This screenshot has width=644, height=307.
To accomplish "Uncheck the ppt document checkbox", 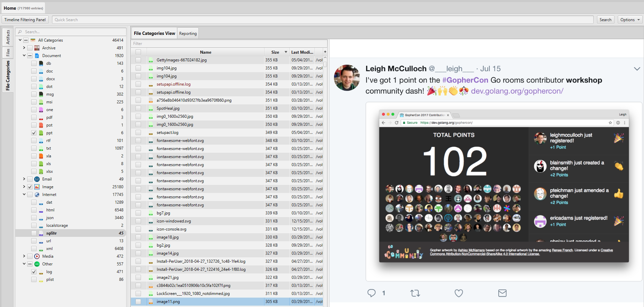I will click(x=34, y=133).
